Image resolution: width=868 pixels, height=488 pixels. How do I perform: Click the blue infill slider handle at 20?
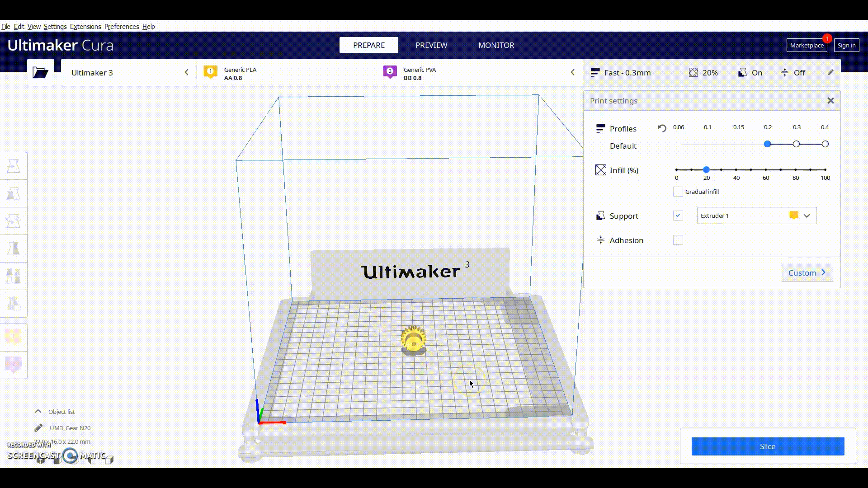click(x=706, y=169)
